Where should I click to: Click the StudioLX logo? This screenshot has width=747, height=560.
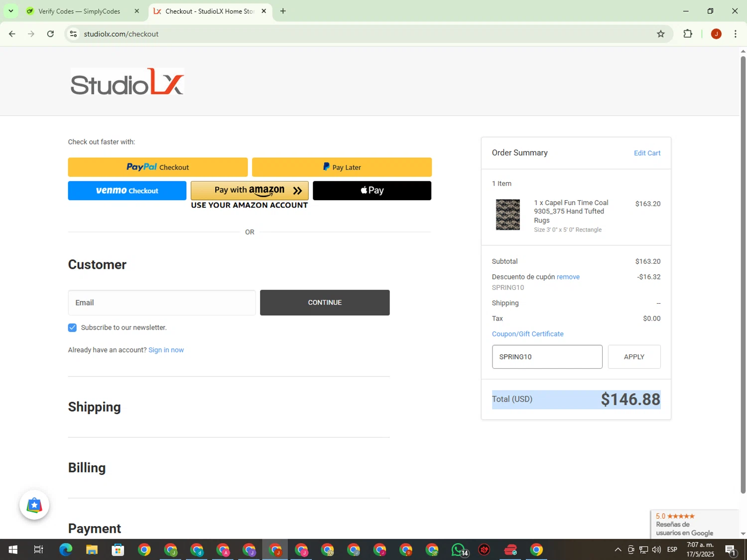click(x=127, y=82)
